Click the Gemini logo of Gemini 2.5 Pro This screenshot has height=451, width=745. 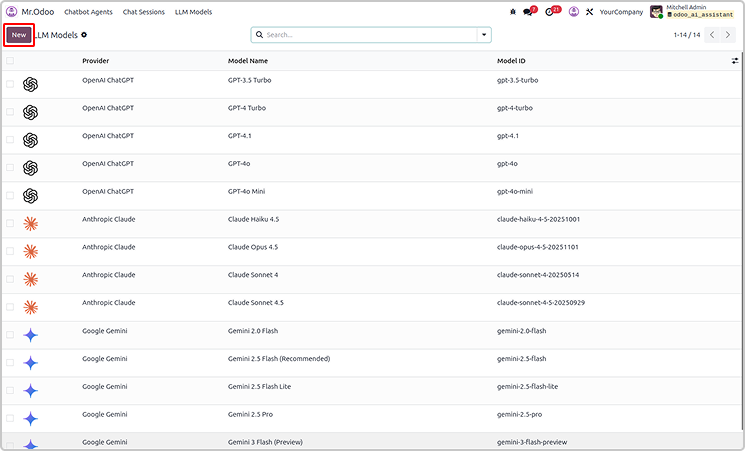tap(30, 419)
